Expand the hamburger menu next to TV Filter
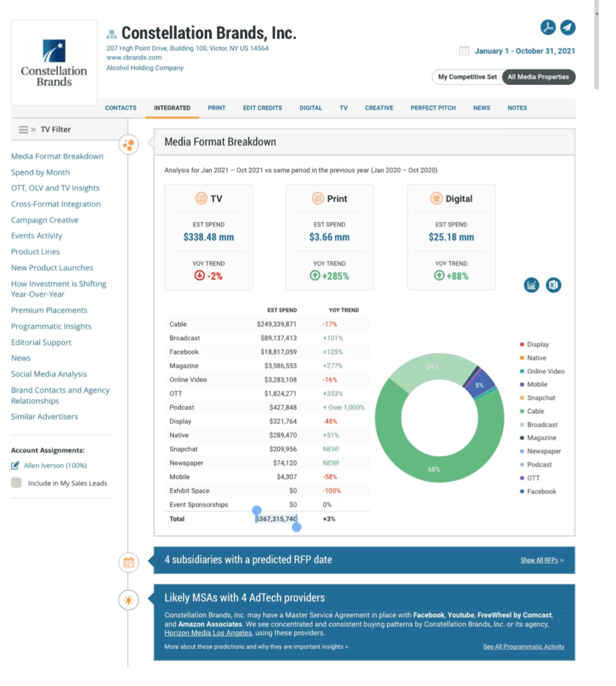Viewport: 616px width, 686px height. (x=23, y=129)
